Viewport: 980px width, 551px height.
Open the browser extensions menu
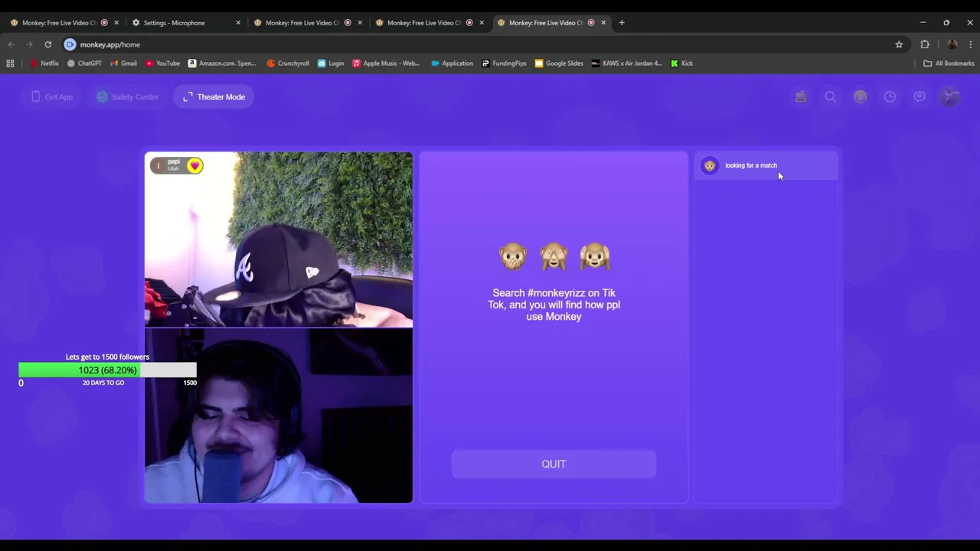[x=925, y=44]
